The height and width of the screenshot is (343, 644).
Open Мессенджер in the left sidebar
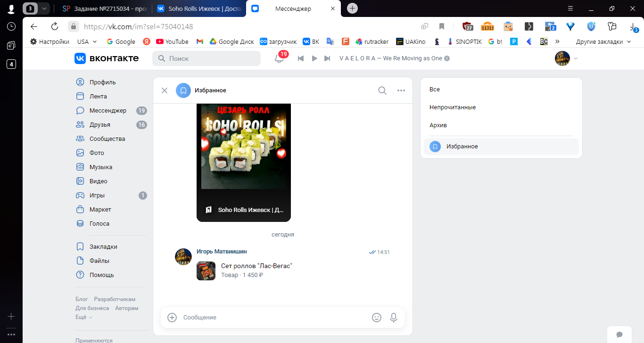tap(111, 110)
